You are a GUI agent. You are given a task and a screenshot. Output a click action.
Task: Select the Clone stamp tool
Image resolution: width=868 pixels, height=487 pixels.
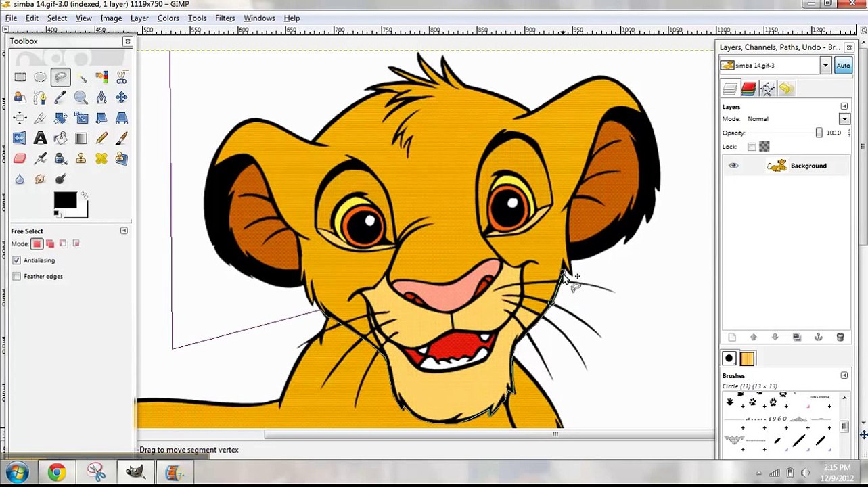point(81,159)
